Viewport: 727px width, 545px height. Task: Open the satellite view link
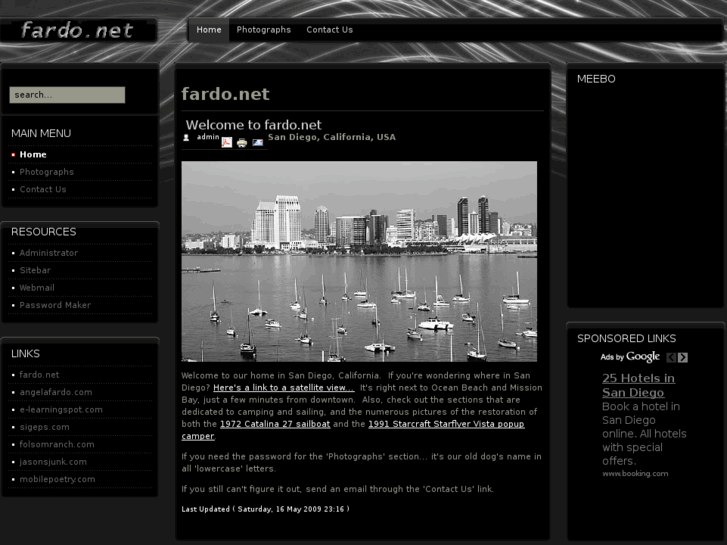click(x=284, y=388)
